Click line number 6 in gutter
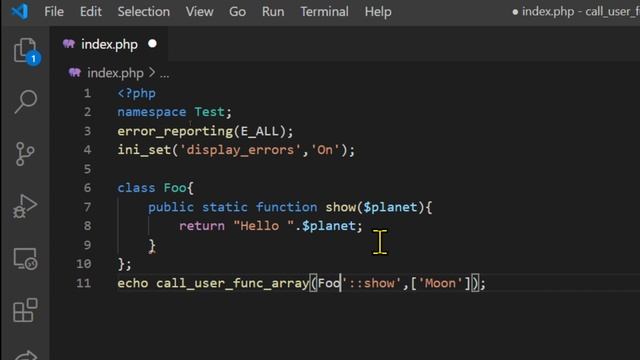 (87, 188)
